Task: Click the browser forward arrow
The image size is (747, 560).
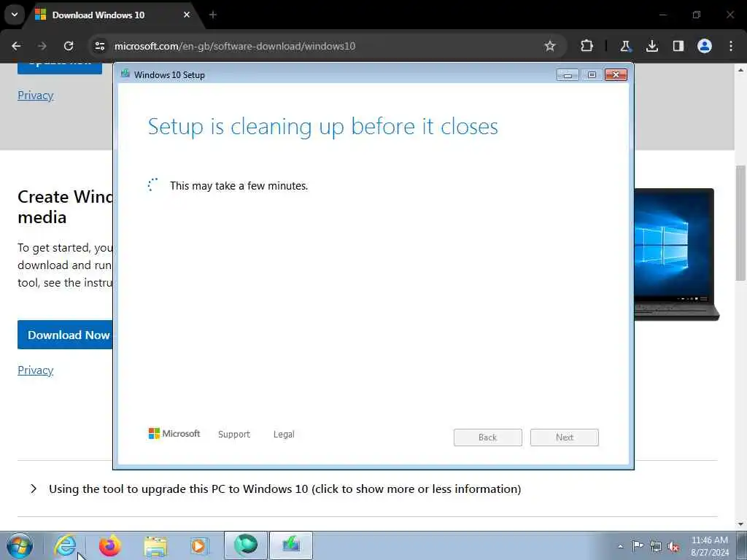Action: click(x=42, y=46)
